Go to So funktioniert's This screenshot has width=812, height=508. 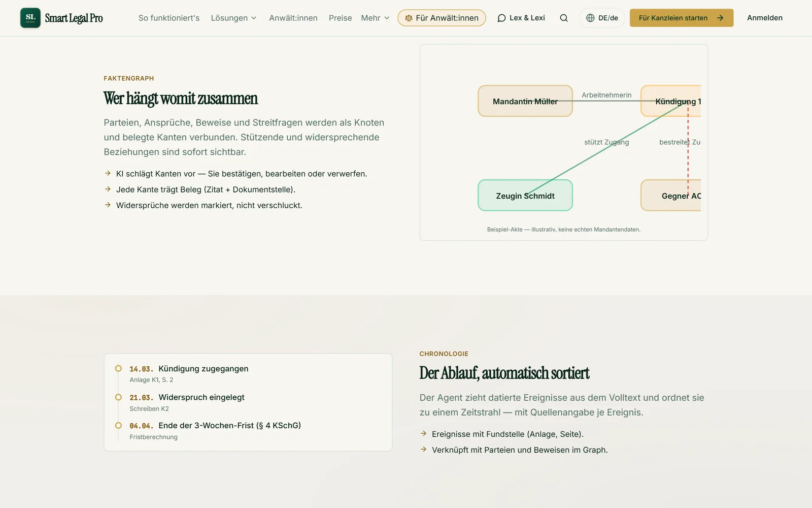169,18
